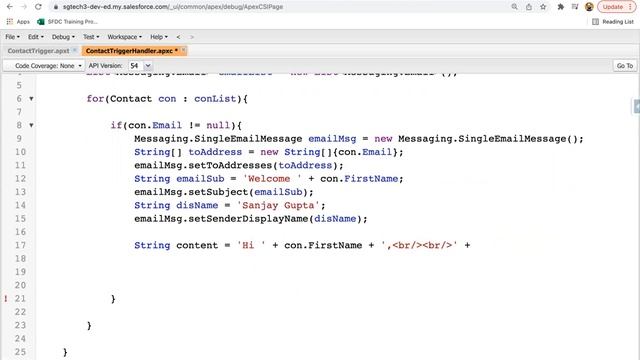Click 'emailMsg.setSubject' text on line 13

(x=191, y=192)
